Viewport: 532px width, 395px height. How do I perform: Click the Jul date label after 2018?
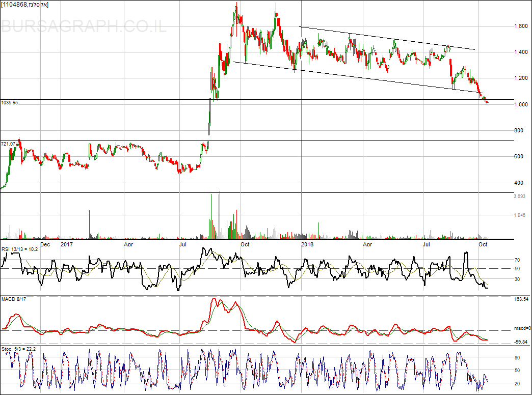coord(427,244)
